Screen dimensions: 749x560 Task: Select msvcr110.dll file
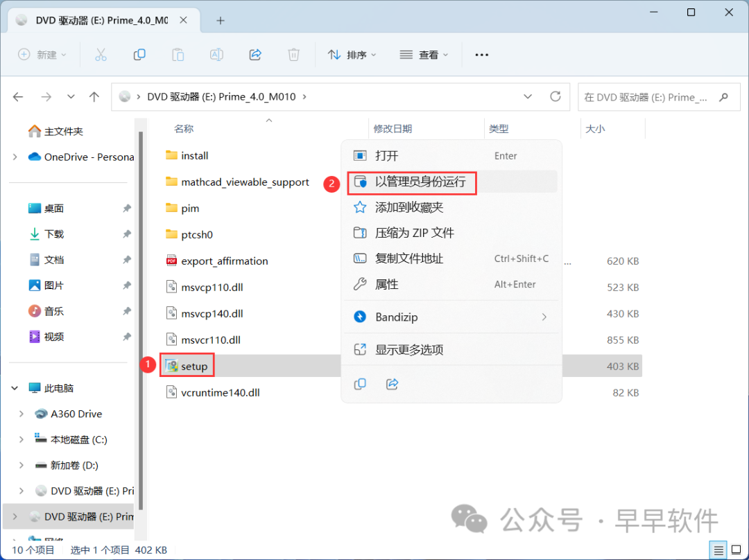pyautogui.click(x=203, y=340)
